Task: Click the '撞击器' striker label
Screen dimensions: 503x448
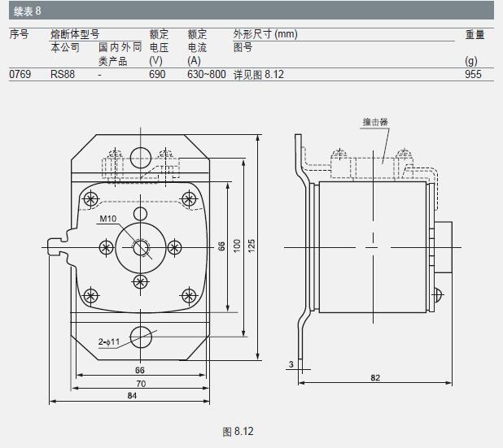Action: point(374,121)
